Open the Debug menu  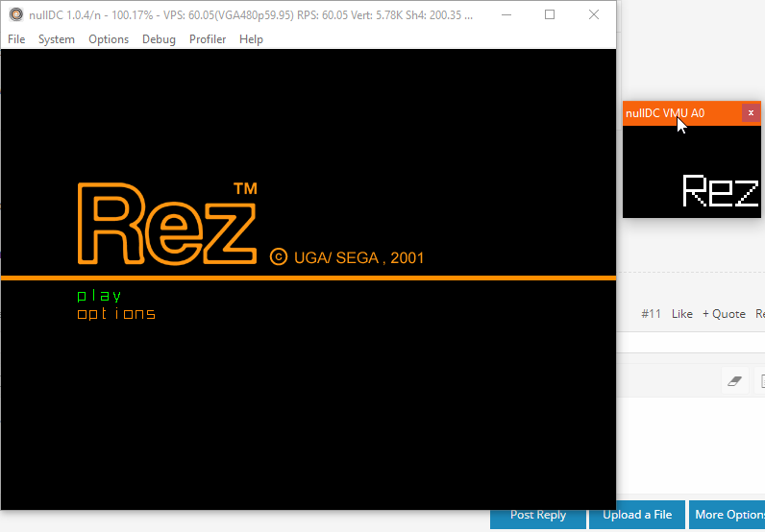pos(159,39)
